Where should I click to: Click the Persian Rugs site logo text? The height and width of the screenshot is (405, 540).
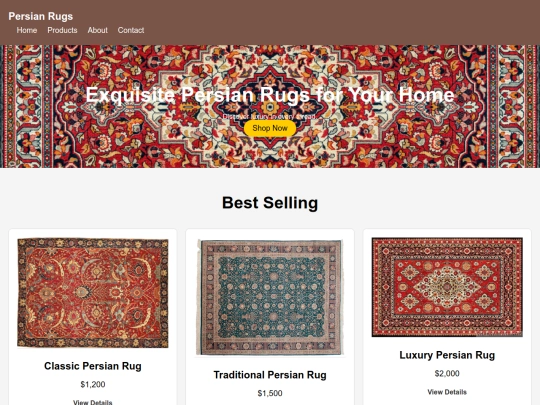[x=41, y=16]
